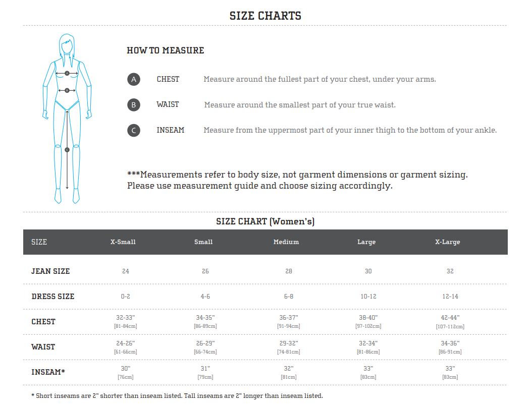The image size is (532, 410).
Task: Click the circled A chest badge
Action: pos(133,80)
